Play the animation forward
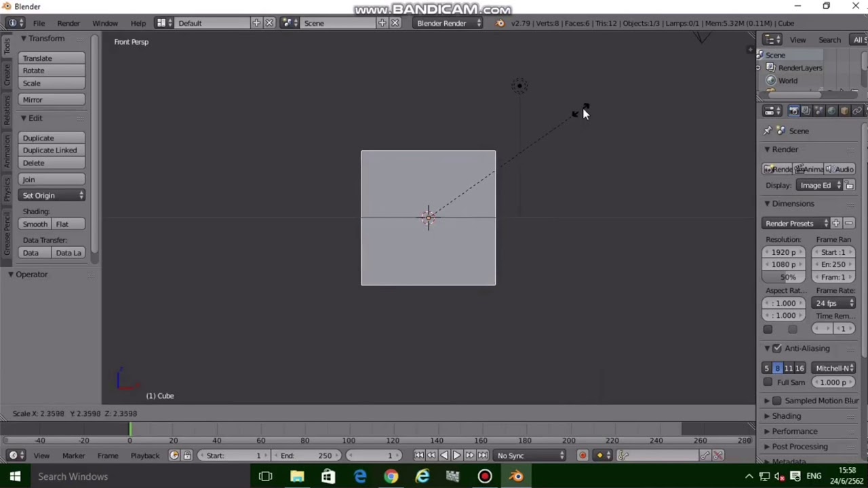 click(x=456, y=455)
